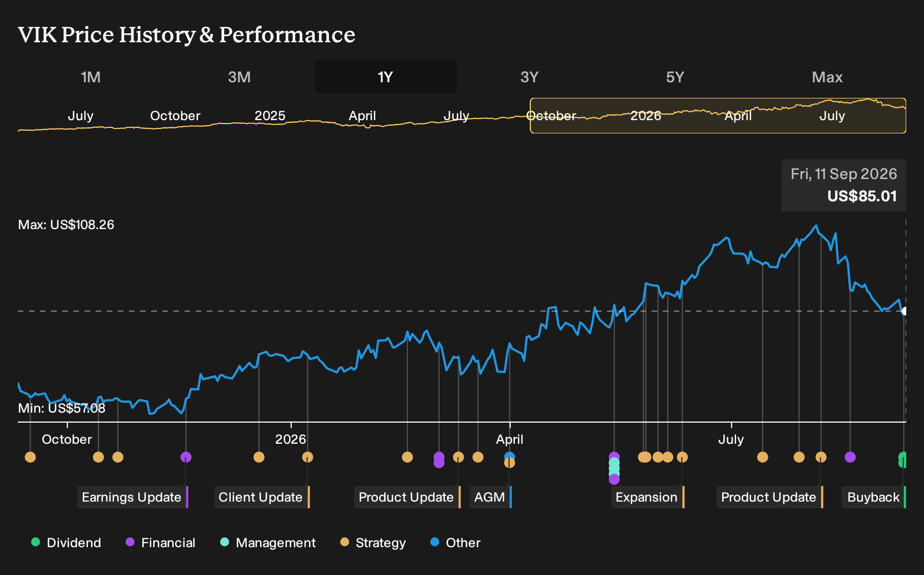Click the blue Other marker below April
Viewport: 924px width, 575px height.
coord(509,455)
